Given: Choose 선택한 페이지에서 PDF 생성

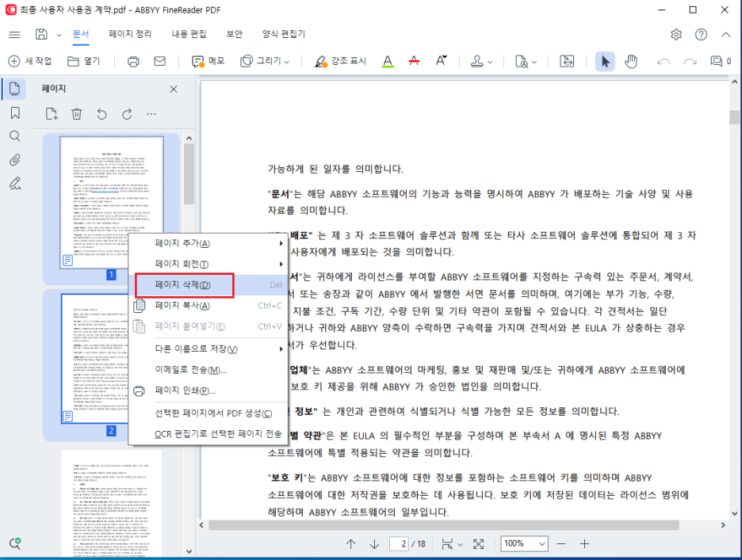Looking at the screenshot, I should pos(208,413).
